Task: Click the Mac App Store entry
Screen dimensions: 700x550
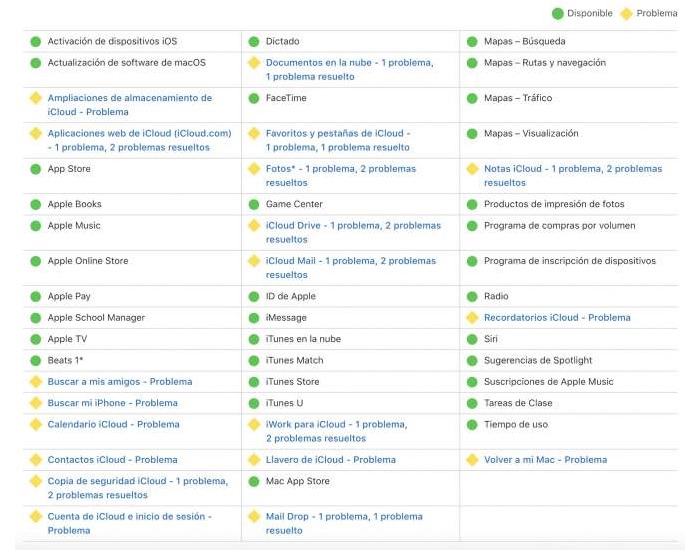Action: click(298, 481)
